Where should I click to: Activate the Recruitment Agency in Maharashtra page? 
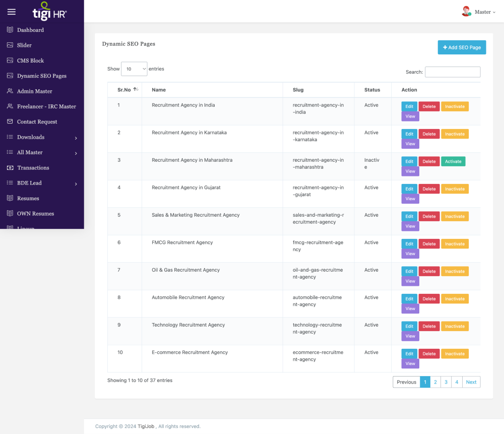[x=453, y=161]
